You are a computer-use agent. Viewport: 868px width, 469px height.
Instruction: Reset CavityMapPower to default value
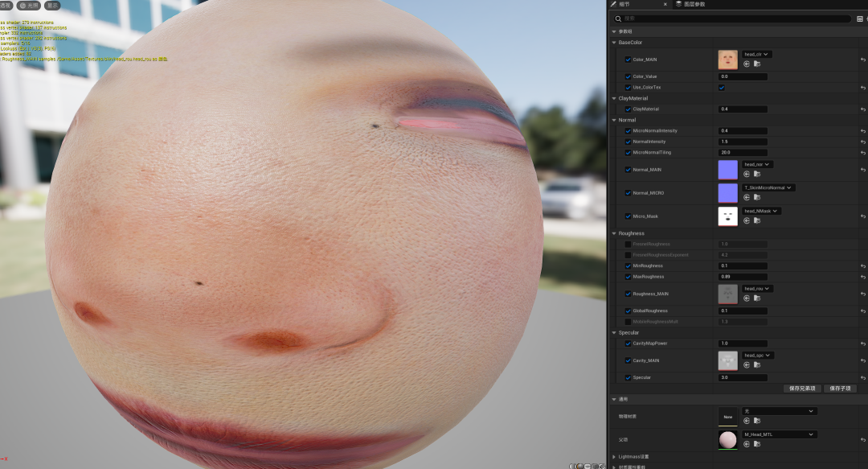(x=863, y=344)
